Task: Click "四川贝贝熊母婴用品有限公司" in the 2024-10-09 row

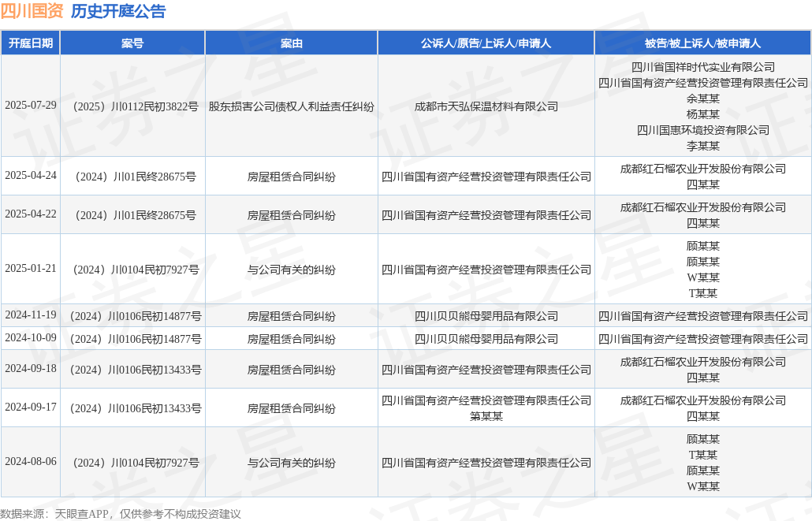Action: (486, 339)
